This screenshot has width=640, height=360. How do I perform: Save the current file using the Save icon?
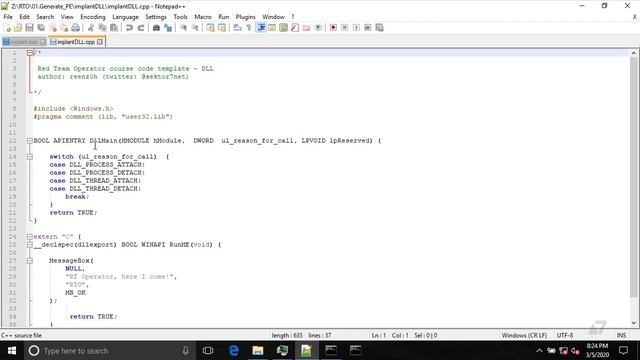pyautogui.click(x=29, y=28)
